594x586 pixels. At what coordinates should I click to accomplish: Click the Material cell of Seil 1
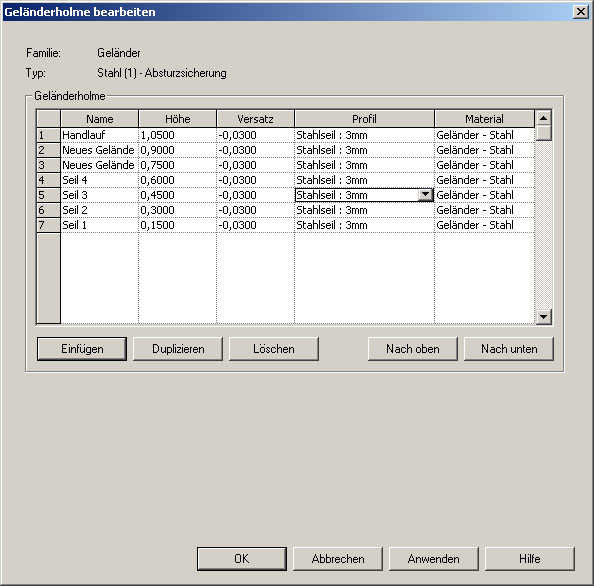485,225
